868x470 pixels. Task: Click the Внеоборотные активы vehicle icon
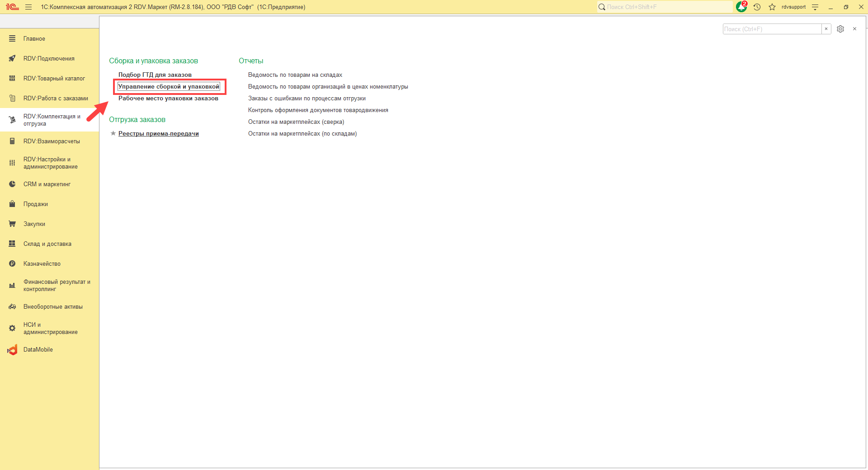[x=12, y=307]
